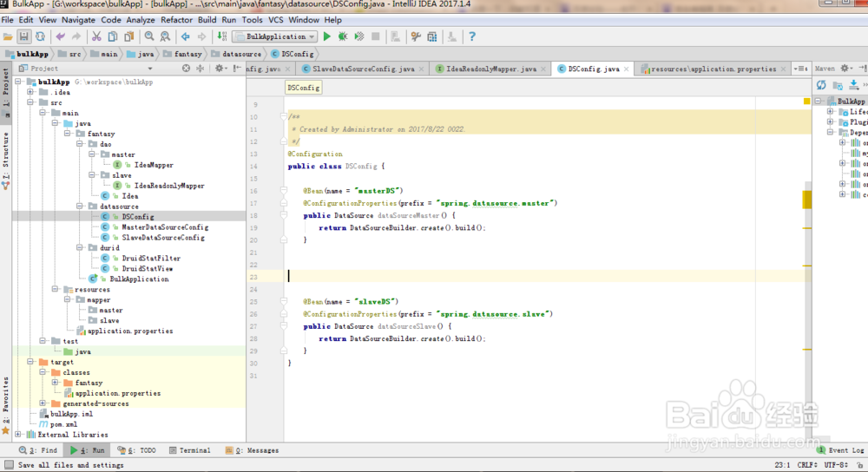Switch to resources\application.properties tab
Image resolution: width=868 pixels, height=472 pixels.
pyautogui.click(x=713, y=69)
